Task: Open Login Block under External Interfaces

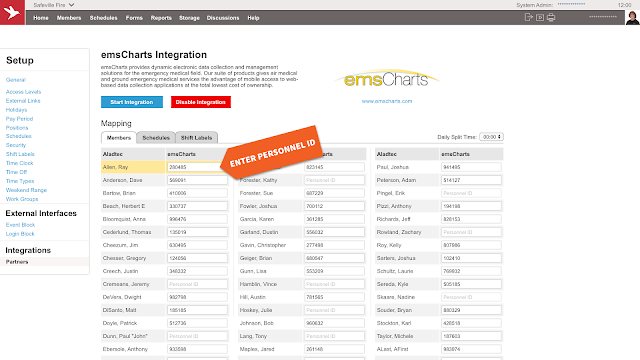Action: [20, 234]
